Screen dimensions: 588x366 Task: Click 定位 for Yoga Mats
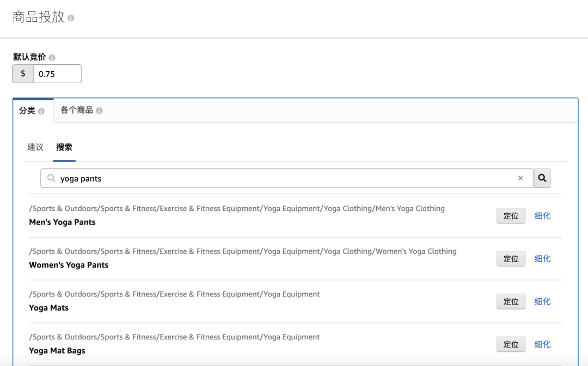(x=511, y=301)
